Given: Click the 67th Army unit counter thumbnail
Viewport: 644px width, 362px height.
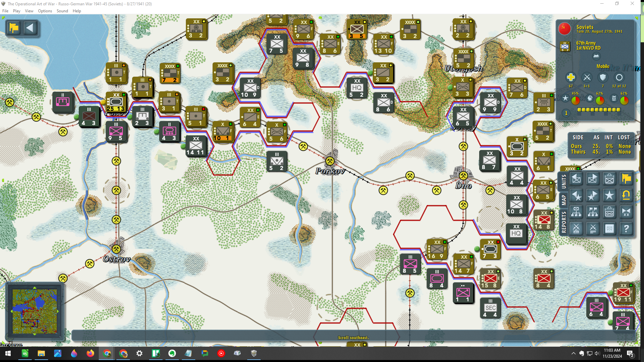Looking at the screenshot, I should 565,46.
